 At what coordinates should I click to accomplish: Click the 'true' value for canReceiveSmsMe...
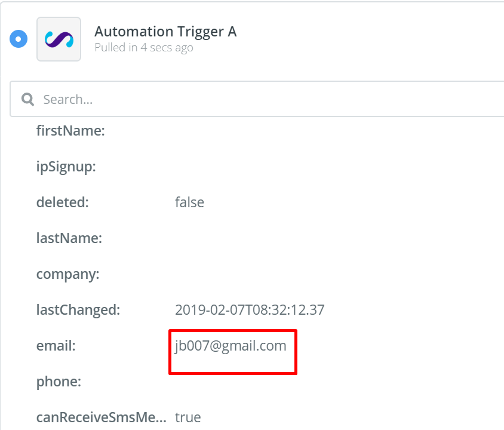click(188, 417)
